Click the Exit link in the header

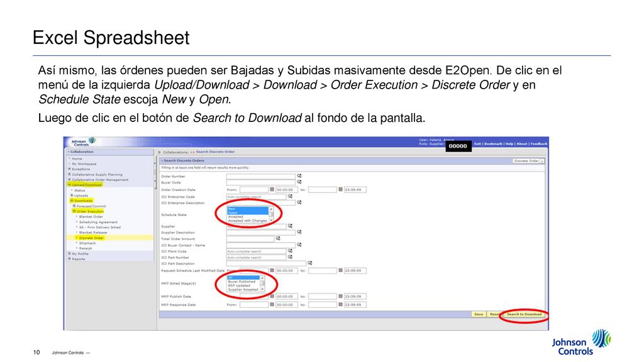[477, 144]
